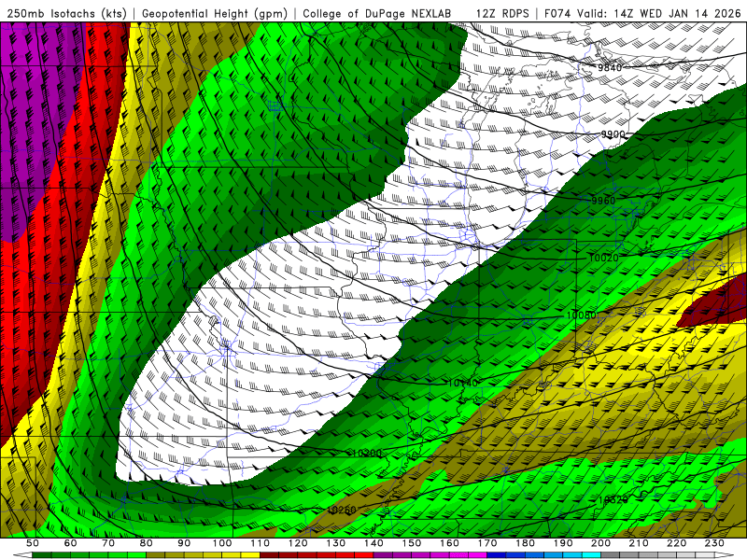Click the 120 value on color scale
Screen dimensions: 747x560
point(298,543)
